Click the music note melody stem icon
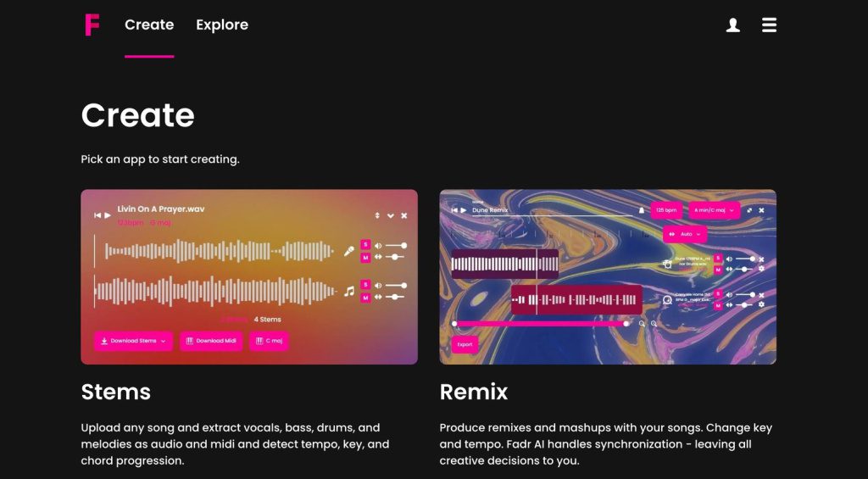Viewport: 868px width, 479px height. (x=348, y=291)
